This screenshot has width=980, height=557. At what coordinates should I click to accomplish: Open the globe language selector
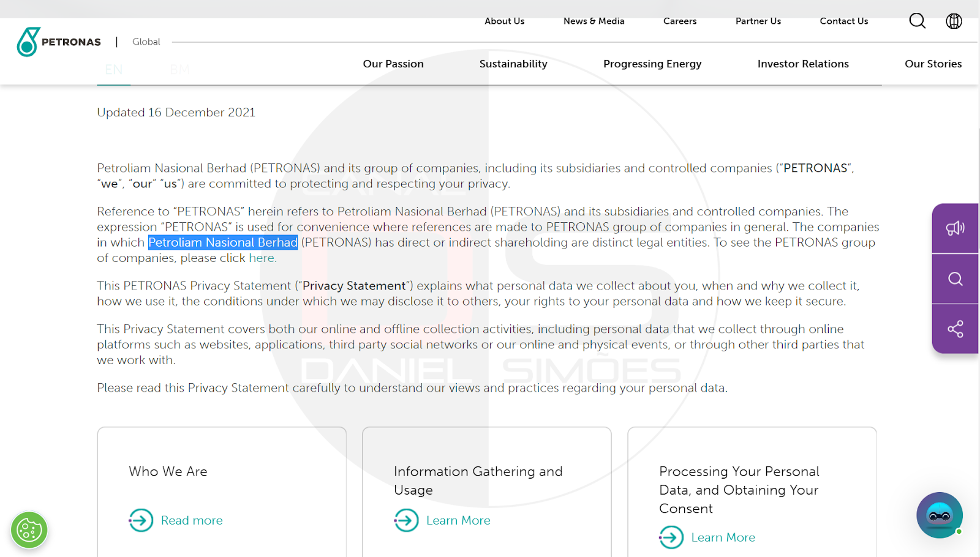(954, 21)
